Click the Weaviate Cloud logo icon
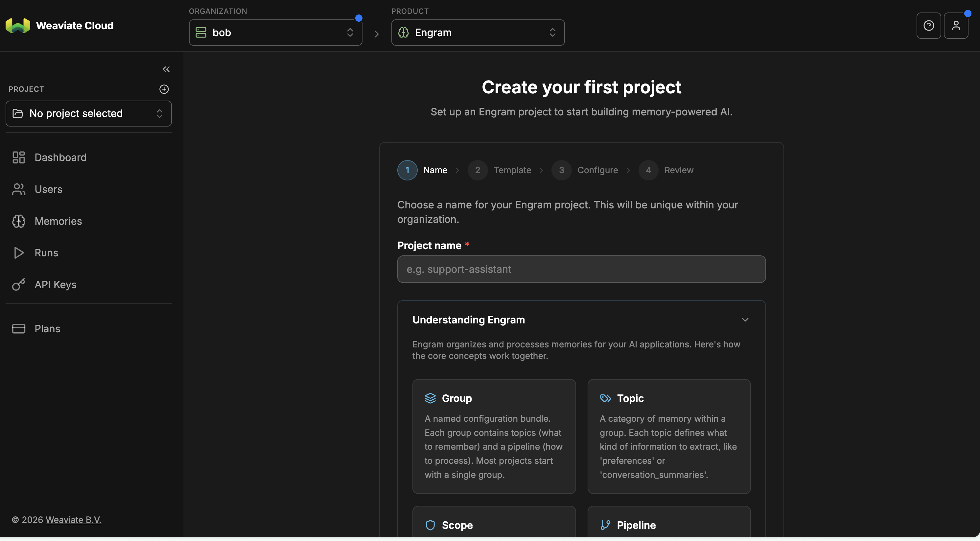The width and height of the screenshot is (980, 541). click(x=18, y=26)
